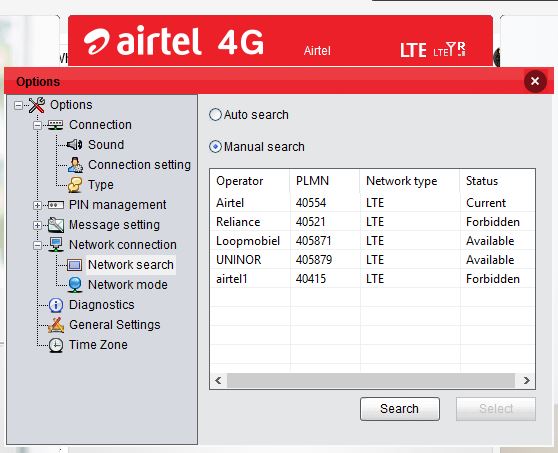This screenshot has height=453, width=558.
Task: Open Diagnostics tree item
Action: (x=102, y=305)
